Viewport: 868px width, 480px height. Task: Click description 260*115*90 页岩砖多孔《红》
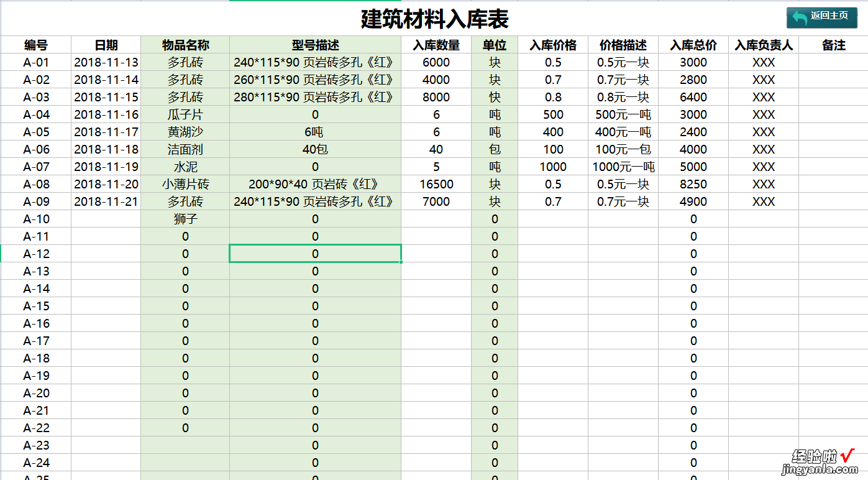click(316, 80)
